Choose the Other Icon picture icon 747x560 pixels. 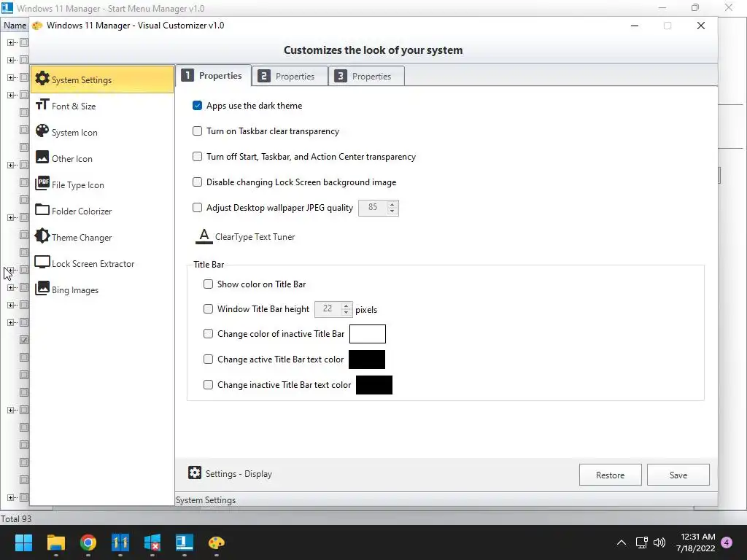[42, 157]
